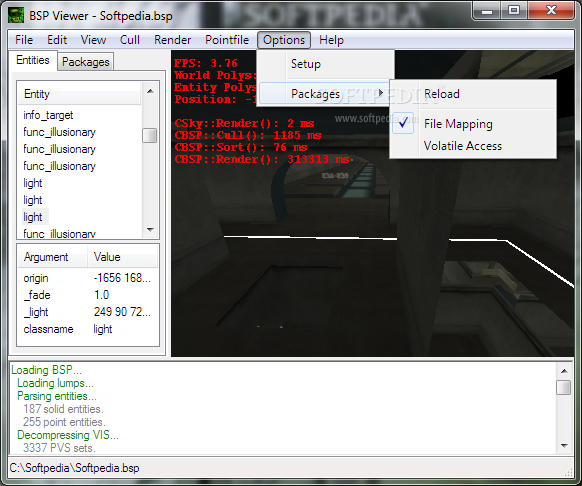The image size is (582, 486).
Task: Enable the Volatile Access option
Action: [473, 146]
